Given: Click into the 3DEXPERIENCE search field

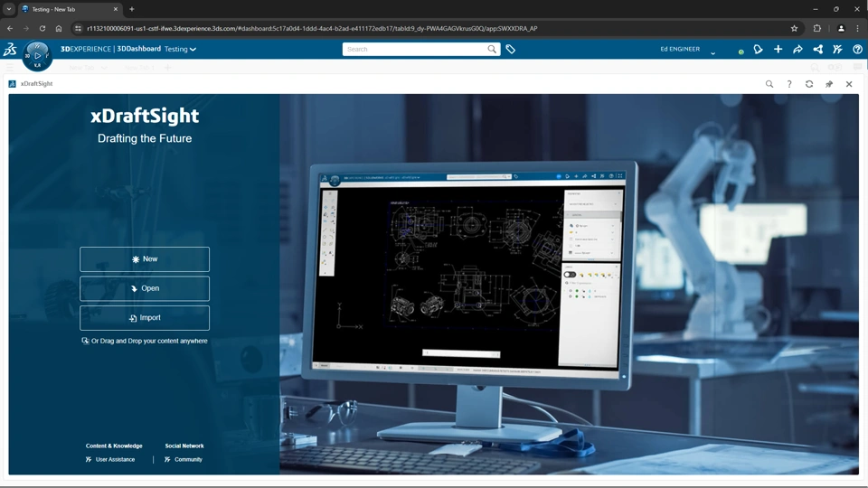Looking at the screenshot, I should coord(414,49).
